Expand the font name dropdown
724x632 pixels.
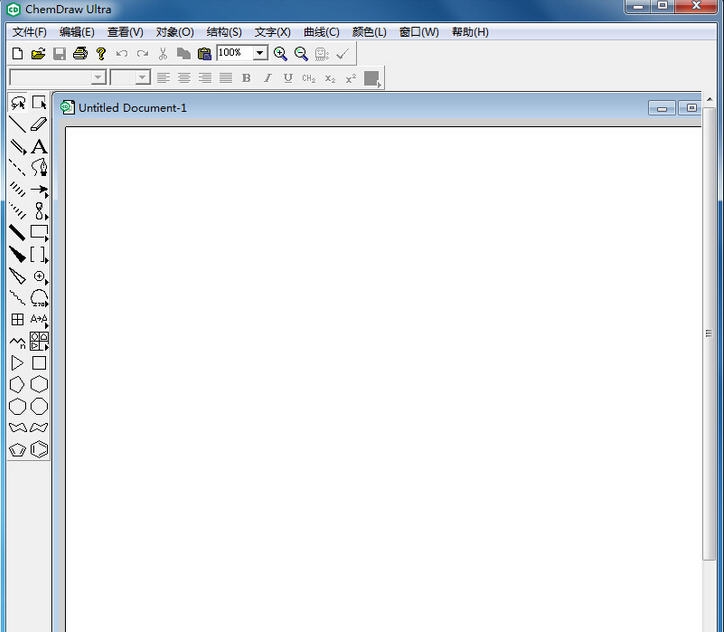[98, 78]
